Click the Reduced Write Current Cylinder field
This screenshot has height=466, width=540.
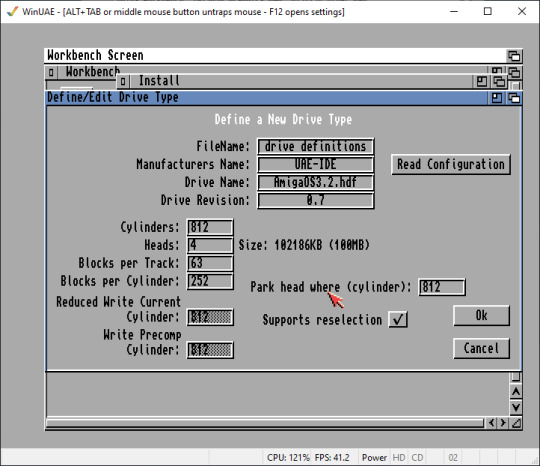pos(210,317)
